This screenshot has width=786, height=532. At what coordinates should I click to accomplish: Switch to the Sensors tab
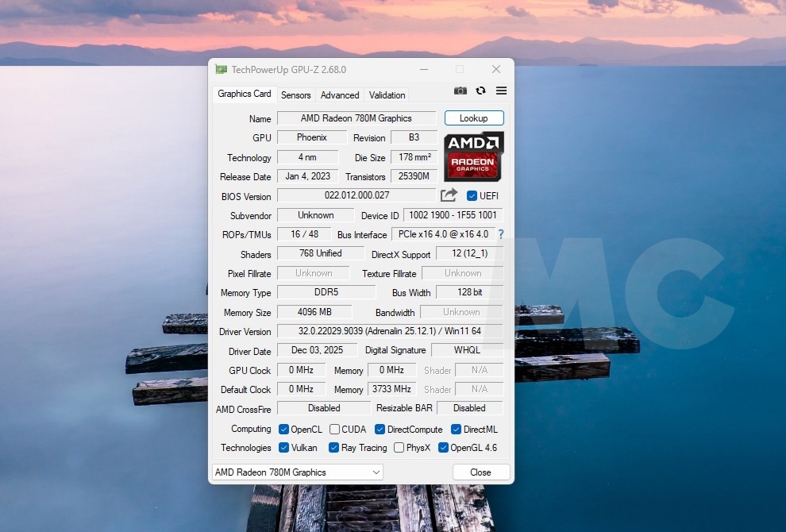click(x=296, y=95)
